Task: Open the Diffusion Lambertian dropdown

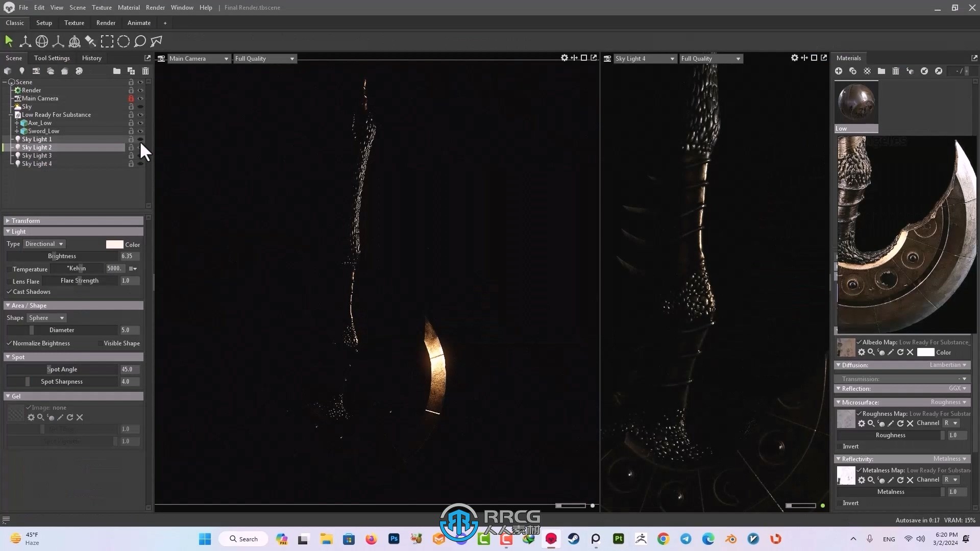Action: click(947, 365)
